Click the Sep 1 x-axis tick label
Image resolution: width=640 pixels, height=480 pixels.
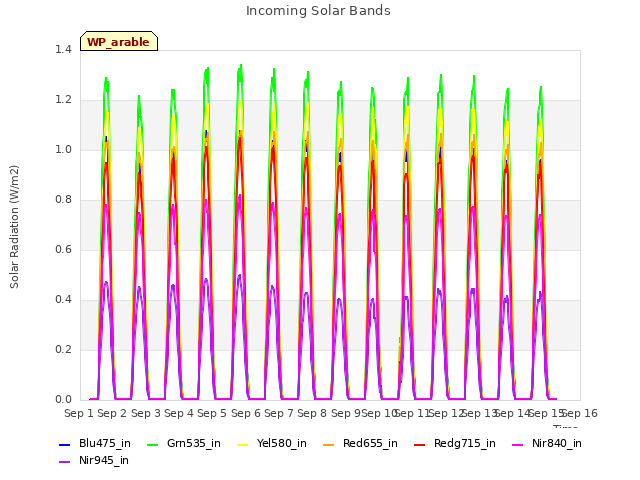click(79, 413)
